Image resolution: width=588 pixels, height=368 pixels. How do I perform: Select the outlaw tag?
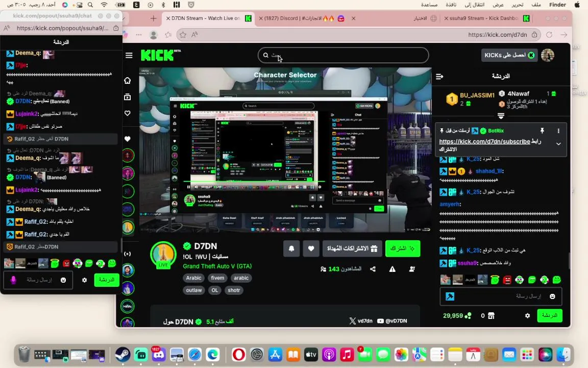(x=194, y=290)
